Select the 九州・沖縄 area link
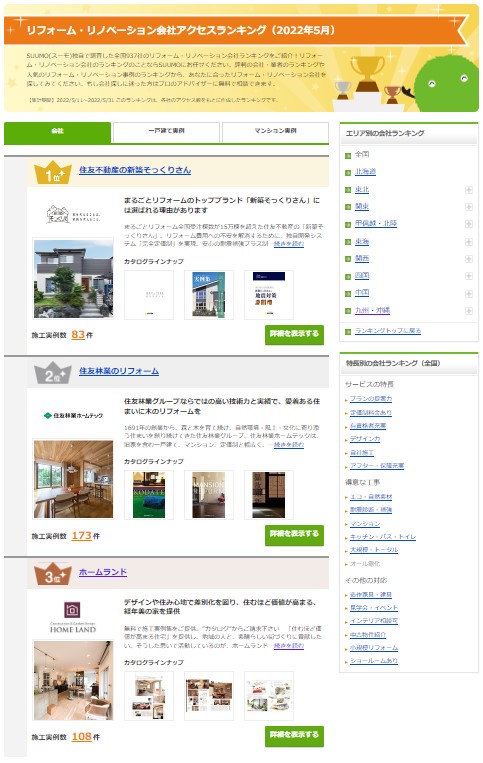Image resolution: width=483 pixels, height=763 pixels. pos(373,310)
